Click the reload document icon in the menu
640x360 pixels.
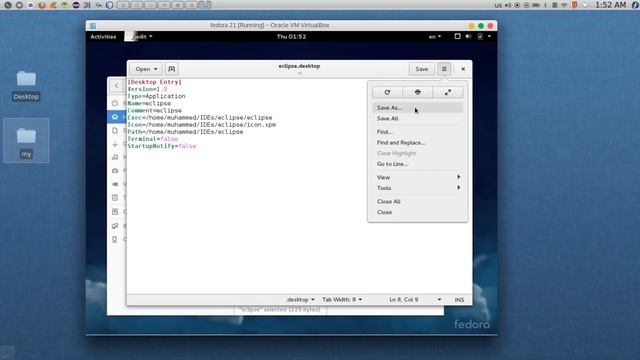click(387, 92)
